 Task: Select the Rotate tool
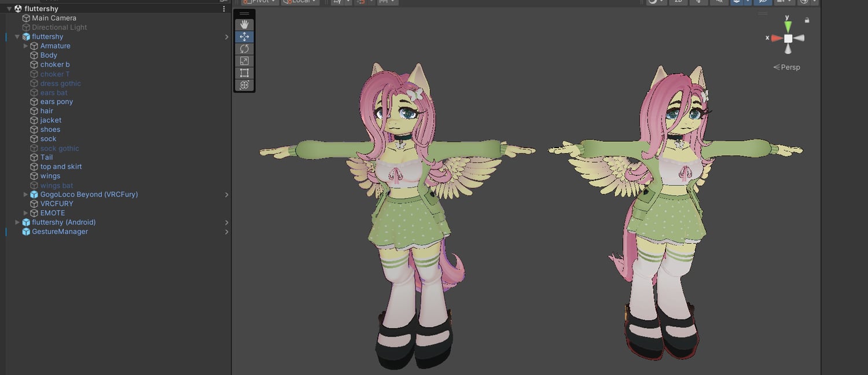[x=244, y=49]
